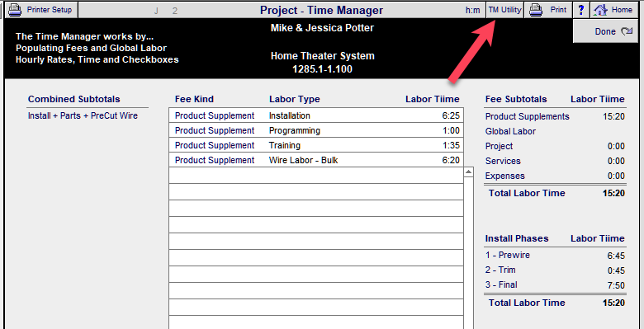Click the Product Supplements fee subtotal
This screenshot has width=644, height=329.
(528, 116)
